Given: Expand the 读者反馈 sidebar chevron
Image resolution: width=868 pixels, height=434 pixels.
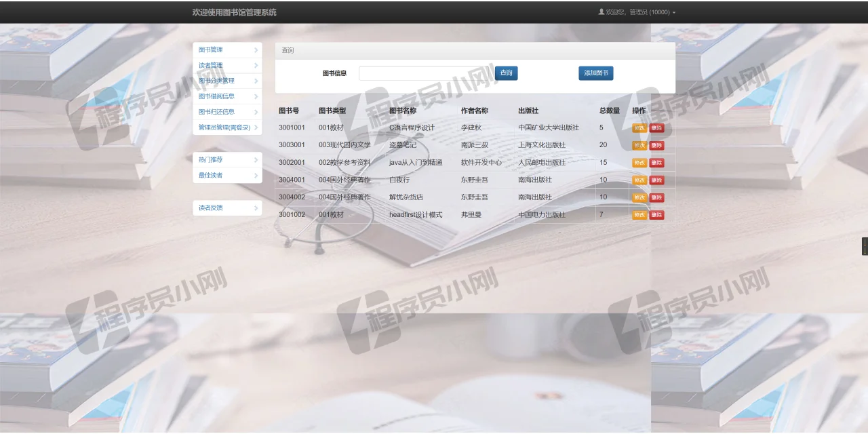Looking at the screenshot, I should point(256,208).
